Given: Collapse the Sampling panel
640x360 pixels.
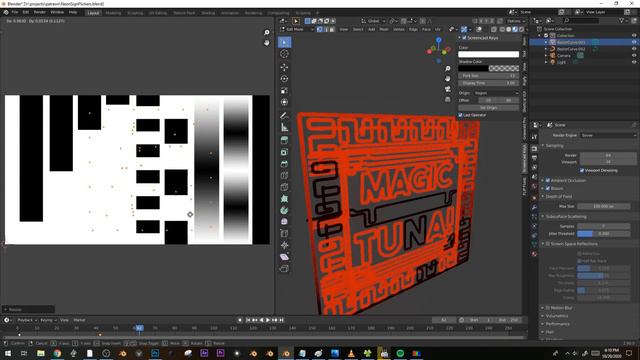Looking at the screenshot, I should (x=555, y=146).
